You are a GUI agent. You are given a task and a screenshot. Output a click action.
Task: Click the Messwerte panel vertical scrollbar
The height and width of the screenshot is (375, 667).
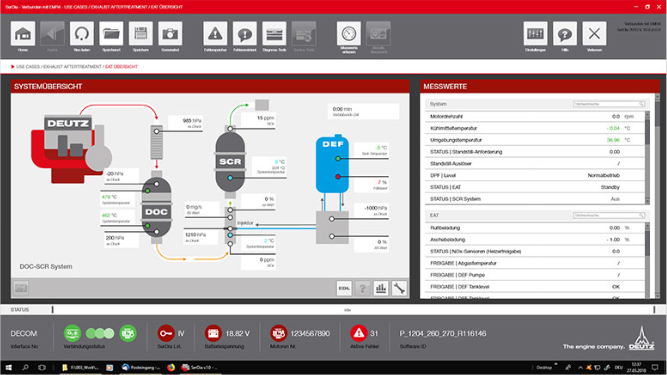click(657, 196)
